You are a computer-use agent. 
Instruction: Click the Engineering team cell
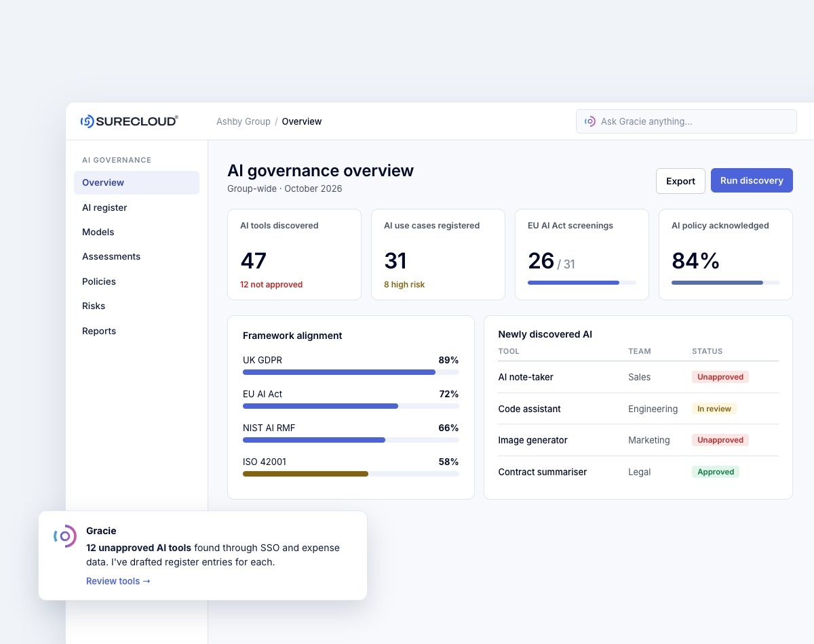coord(653,409)
